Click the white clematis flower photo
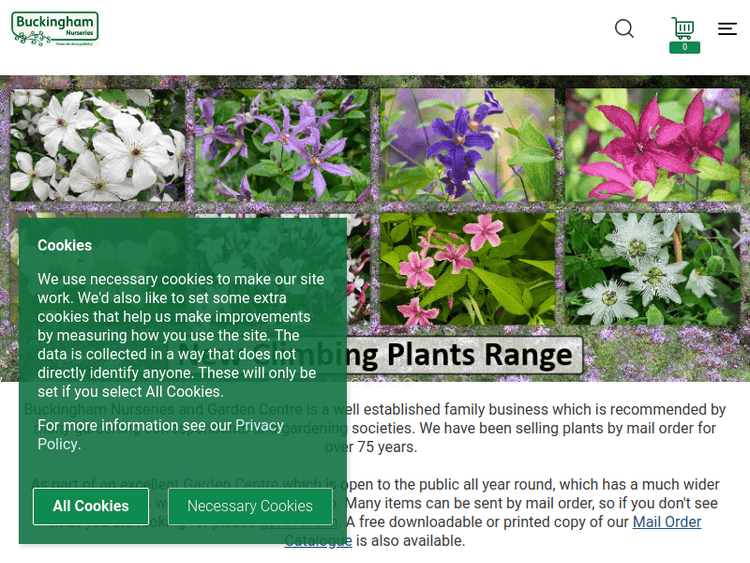This screenshot has width=750, height=563. tap(98, 145)
